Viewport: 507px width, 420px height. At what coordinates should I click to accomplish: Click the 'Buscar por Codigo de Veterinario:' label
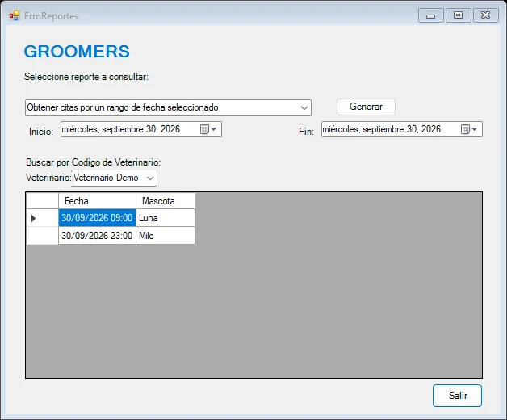click(93, 162)
